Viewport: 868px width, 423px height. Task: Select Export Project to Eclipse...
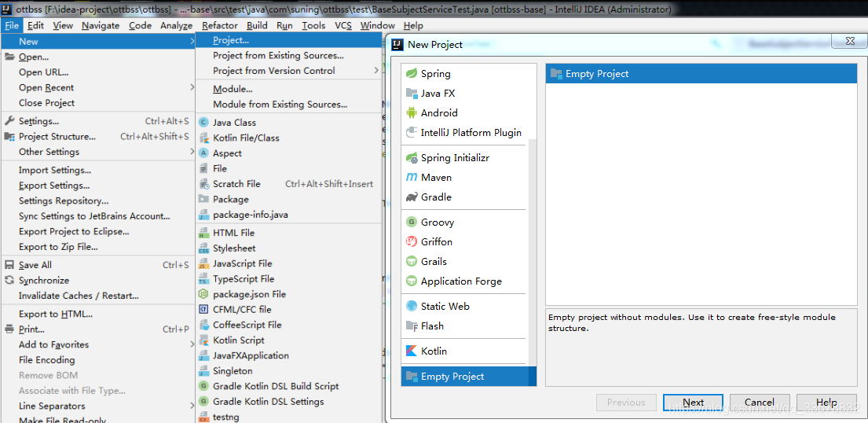[x=98, y=231]
